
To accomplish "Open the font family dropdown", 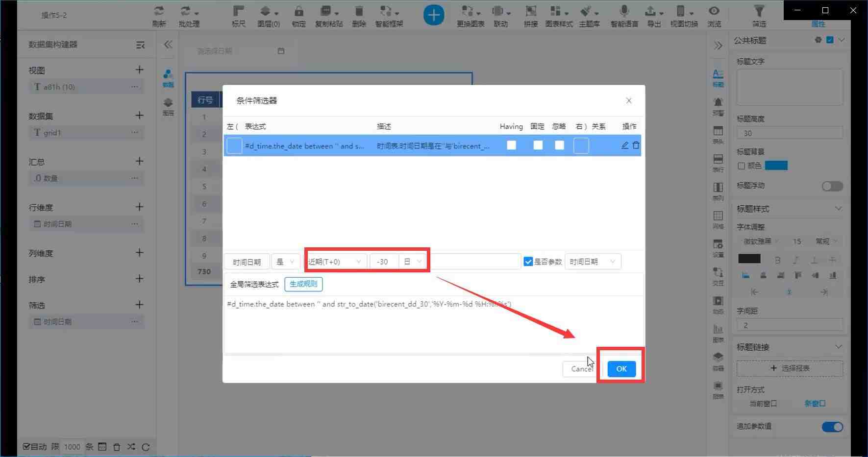I will point(761,241).
